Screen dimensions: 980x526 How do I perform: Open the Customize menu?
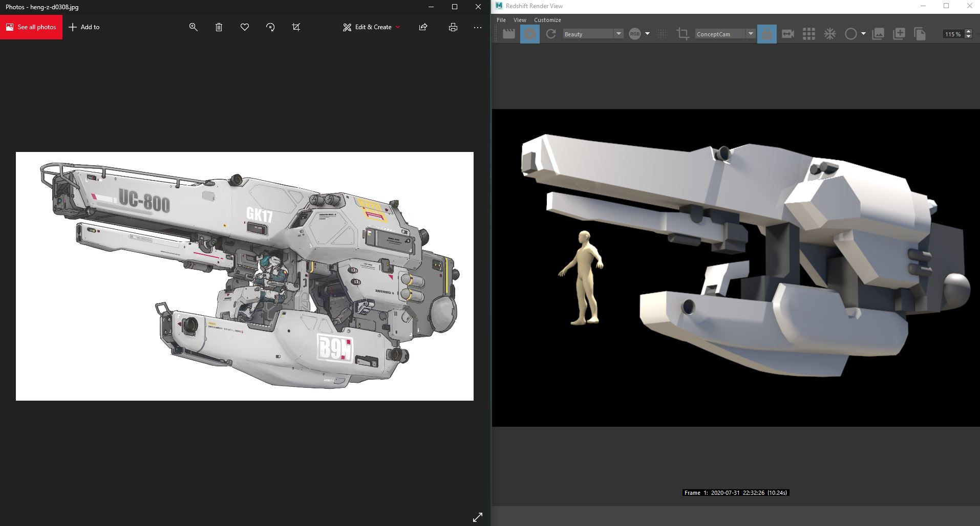(x=547, y=20)
